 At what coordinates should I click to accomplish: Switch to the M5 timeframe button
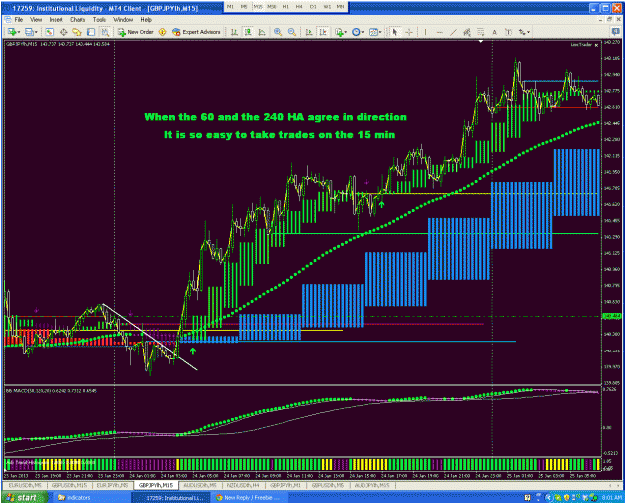[244, 7]
